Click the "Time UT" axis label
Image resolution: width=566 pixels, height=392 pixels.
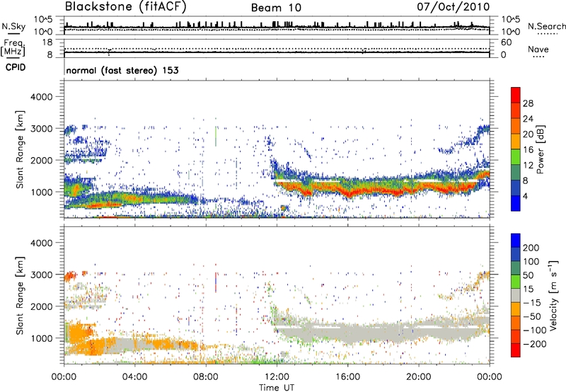[277, 387]
